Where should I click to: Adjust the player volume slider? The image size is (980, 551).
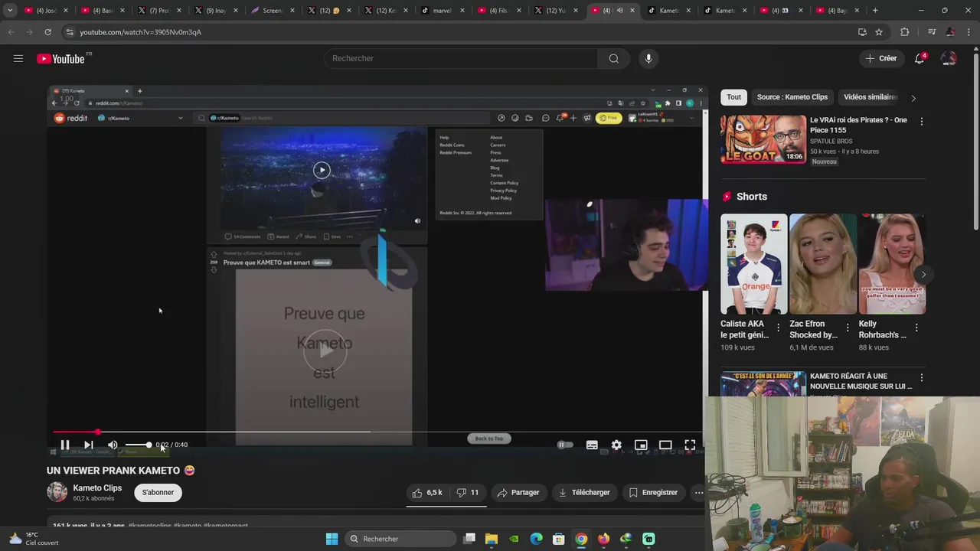[139, 445]
